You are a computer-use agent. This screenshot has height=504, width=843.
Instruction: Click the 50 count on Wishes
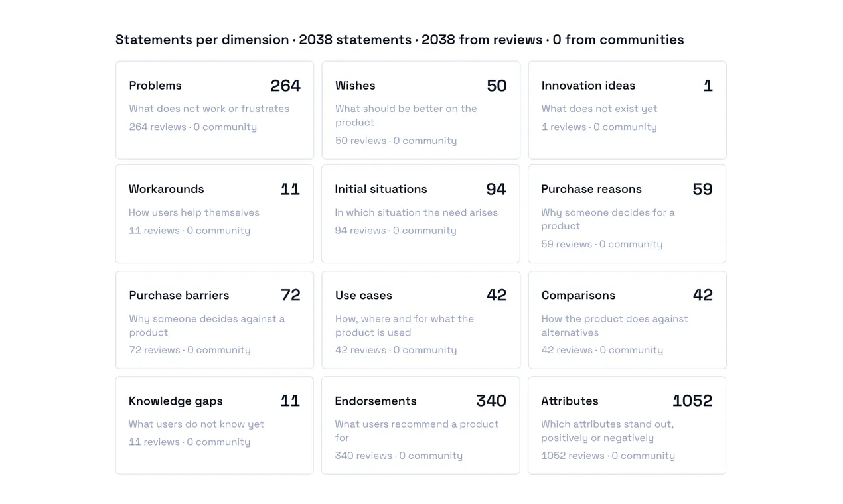[497, 86]
